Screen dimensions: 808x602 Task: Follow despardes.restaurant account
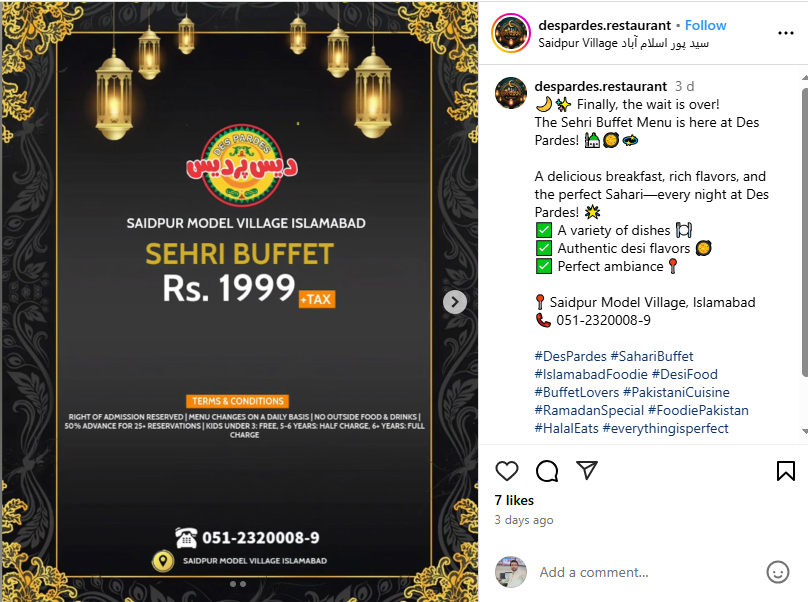pyautogui.click(x=705, y=25)
